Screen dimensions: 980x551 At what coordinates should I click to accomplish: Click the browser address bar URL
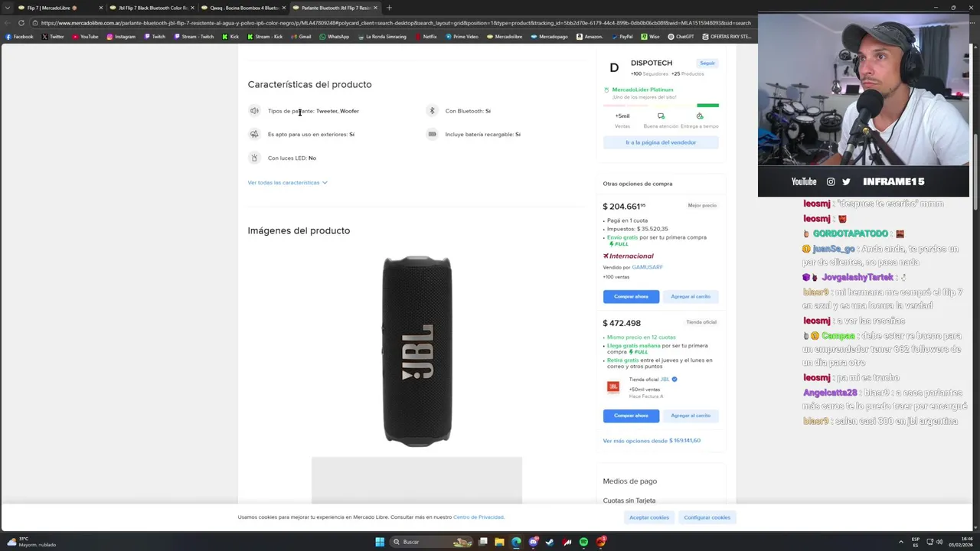pos(394,23)
